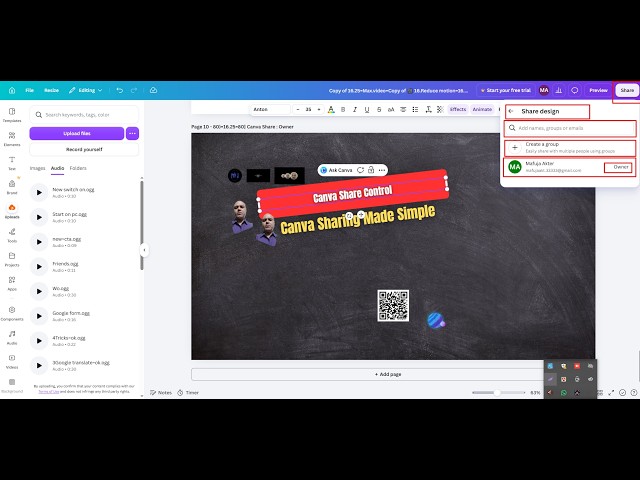
Task: Increase font size with plus
Action: click(319, 109)
